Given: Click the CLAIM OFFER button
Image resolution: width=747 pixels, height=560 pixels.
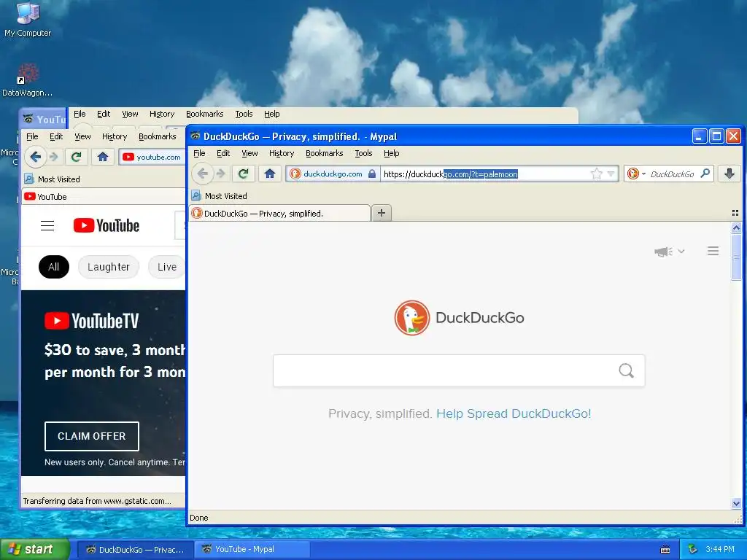Looking at the screenshot, I should 91,436.
